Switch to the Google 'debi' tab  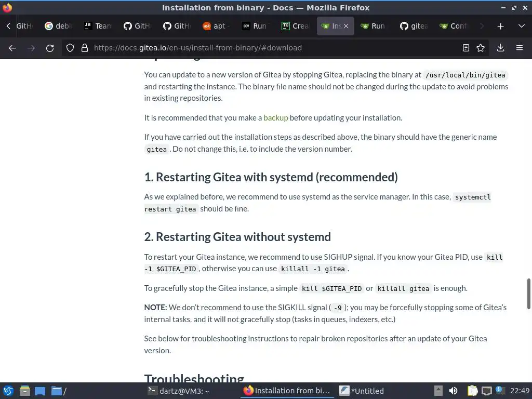point(58,26)
